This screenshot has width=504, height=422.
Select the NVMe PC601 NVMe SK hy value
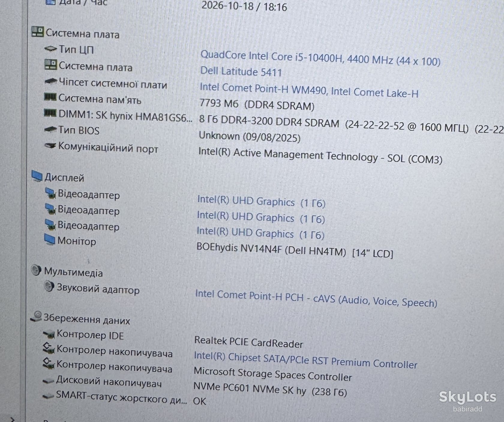270,389
